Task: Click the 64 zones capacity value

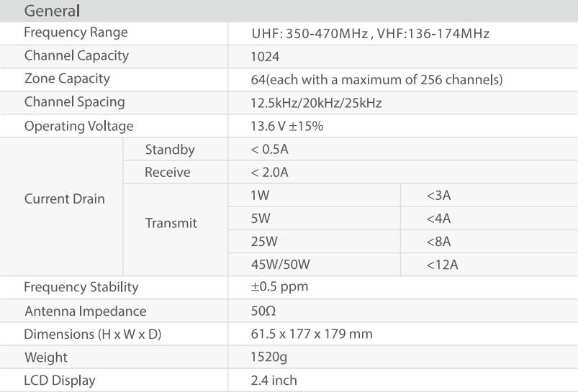Action: click(x=376, y=80)
